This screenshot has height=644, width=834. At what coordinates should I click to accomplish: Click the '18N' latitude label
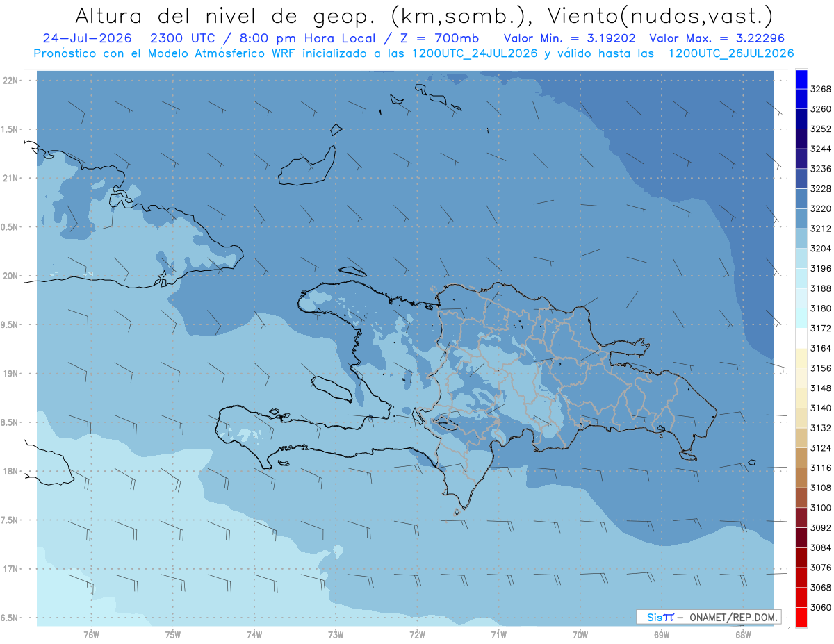12,472
